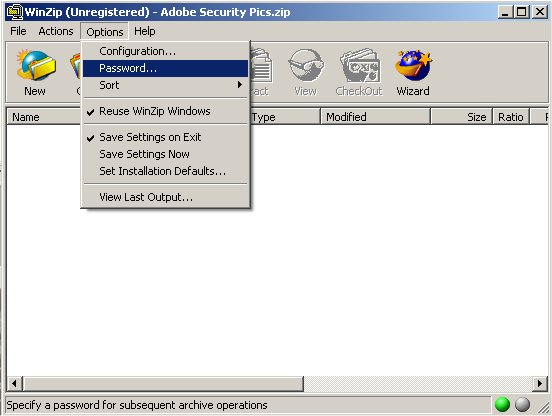
Task: Expand the Sort submenu arrow
Action: [240, 85]
